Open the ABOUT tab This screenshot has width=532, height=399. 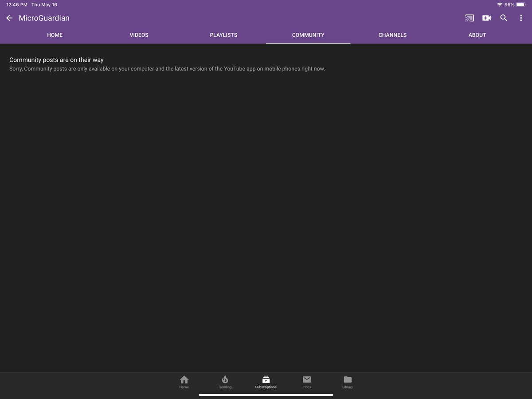click(x=477, y=35)
